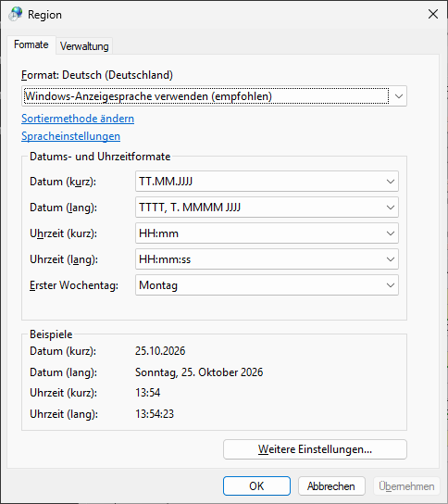This screenshot has height=504, width=448.
Task: Open the Spracheinstellungen link
Action: (x=71, y=136)
